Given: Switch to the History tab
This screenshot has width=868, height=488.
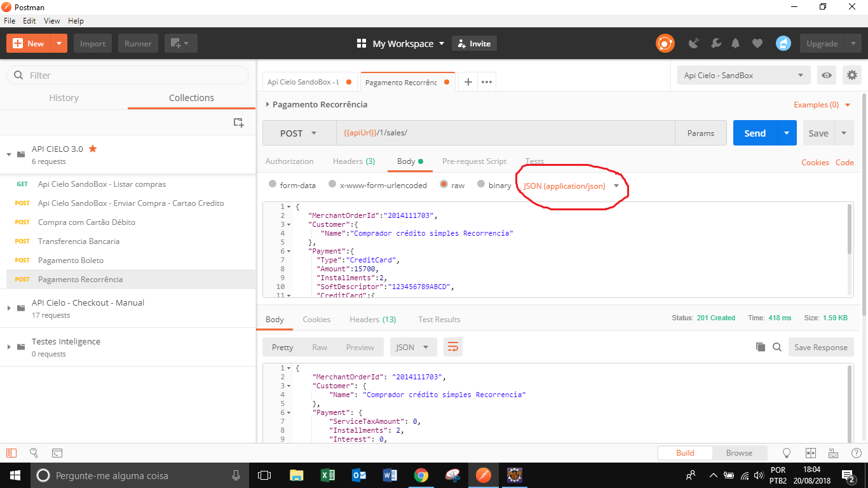Looking at the screenshot, I should 64,98.
